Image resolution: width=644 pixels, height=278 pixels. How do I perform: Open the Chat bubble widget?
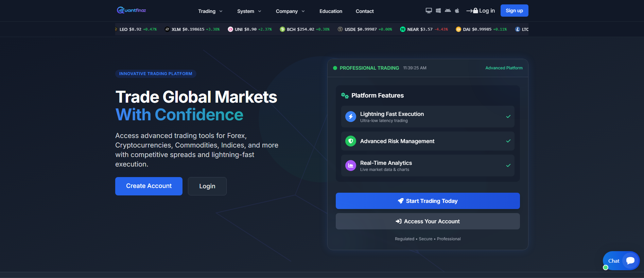click(x=621, y=261)
